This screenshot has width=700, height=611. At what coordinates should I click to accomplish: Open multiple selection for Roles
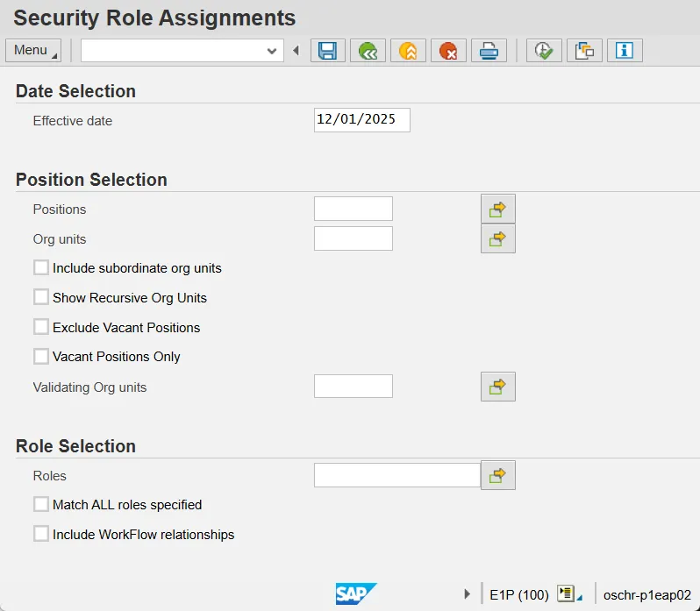click(x=498, y=475)
